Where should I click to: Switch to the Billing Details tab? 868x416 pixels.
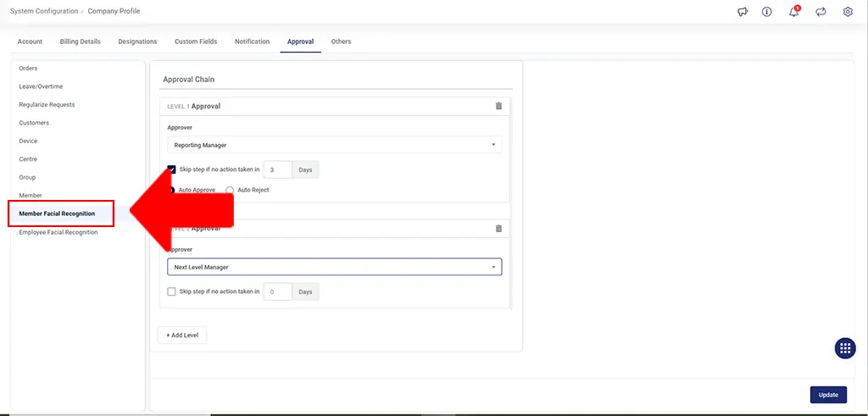coord(81,42)
